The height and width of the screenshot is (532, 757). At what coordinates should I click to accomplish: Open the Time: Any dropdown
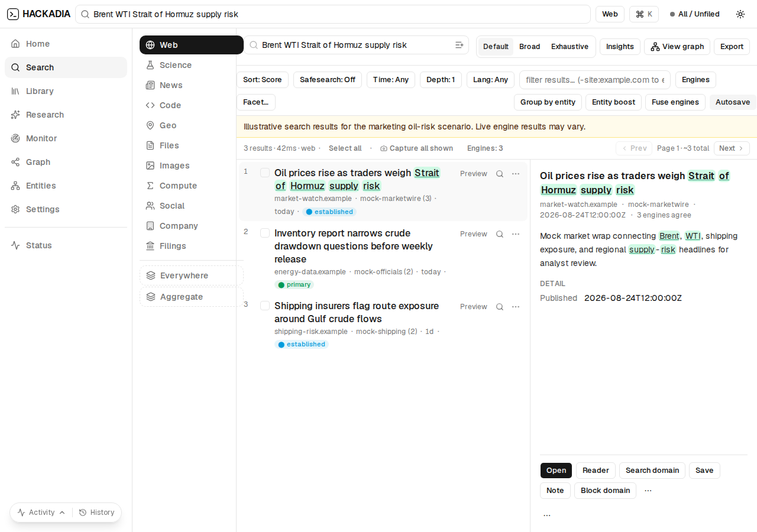pyautogui.click(x=391, y=80)
